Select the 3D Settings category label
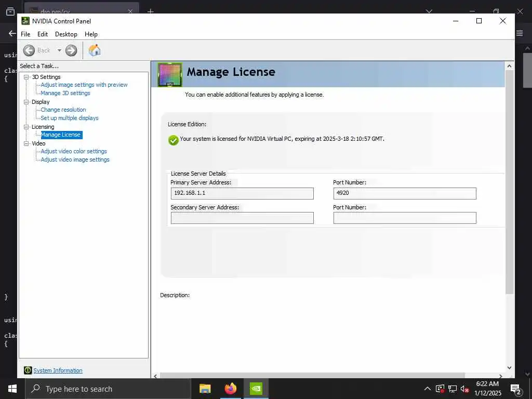The width and height of the screenshot is (532, 399). pyautogui.click(x=46, y=77)
